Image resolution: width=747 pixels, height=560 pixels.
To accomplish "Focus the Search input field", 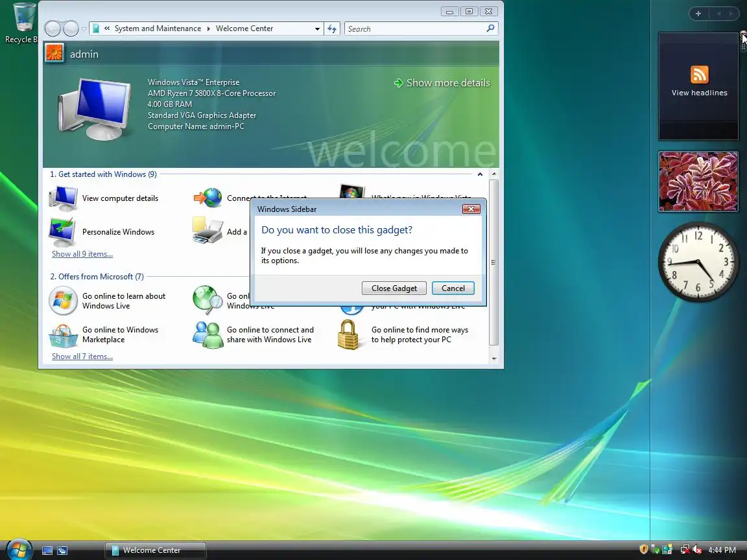I will click(x=416, y=29).
